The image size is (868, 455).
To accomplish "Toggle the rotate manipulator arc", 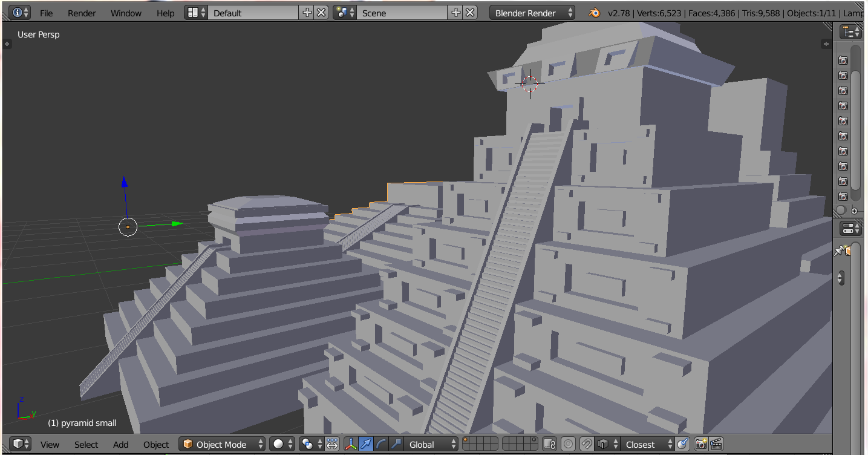I will point(381,444).
